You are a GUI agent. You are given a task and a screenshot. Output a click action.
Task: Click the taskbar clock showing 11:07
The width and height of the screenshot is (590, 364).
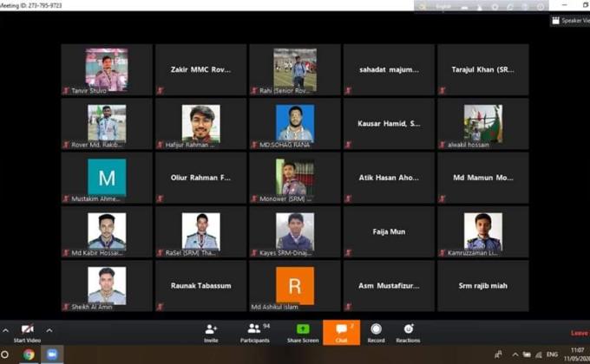pos(577,354)
